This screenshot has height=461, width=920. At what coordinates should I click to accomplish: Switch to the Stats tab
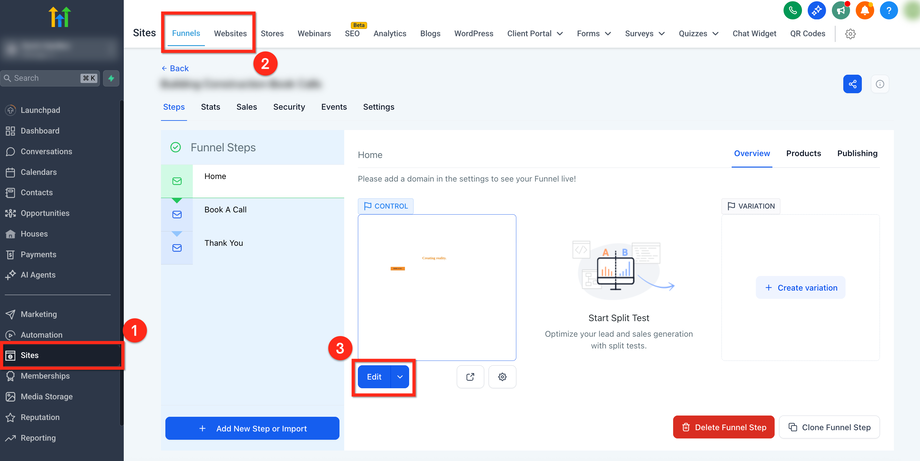coord(210,107)
